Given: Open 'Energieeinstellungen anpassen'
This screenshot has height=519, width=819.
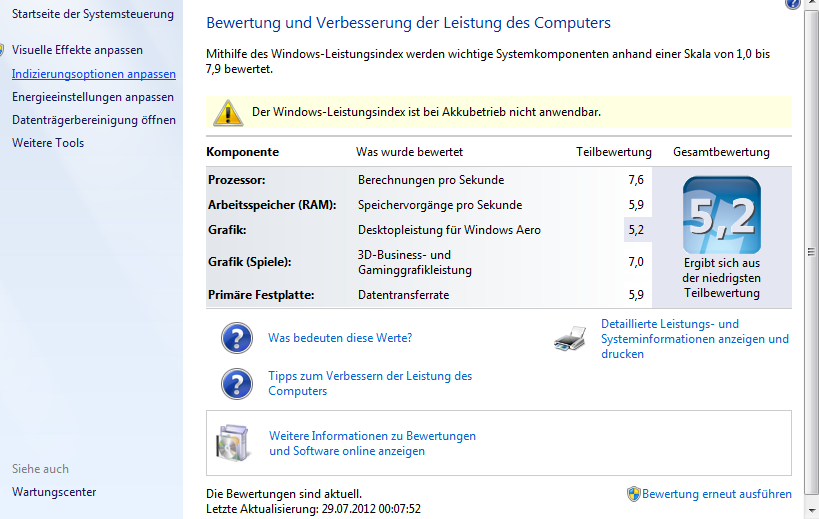Looking at the screenshot, I should [93, 97].
